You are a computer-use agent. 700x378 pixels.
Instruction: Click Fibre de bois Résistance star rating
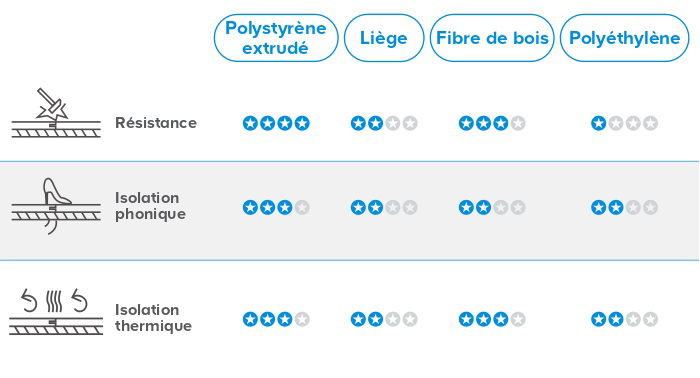tap(492, 123)
